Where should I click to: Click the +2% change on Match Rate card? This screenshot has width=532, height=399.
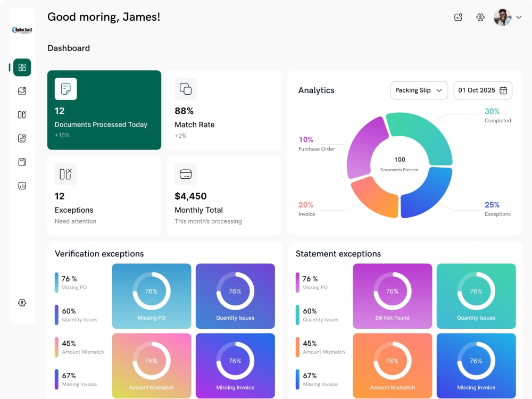coord(180,136)
